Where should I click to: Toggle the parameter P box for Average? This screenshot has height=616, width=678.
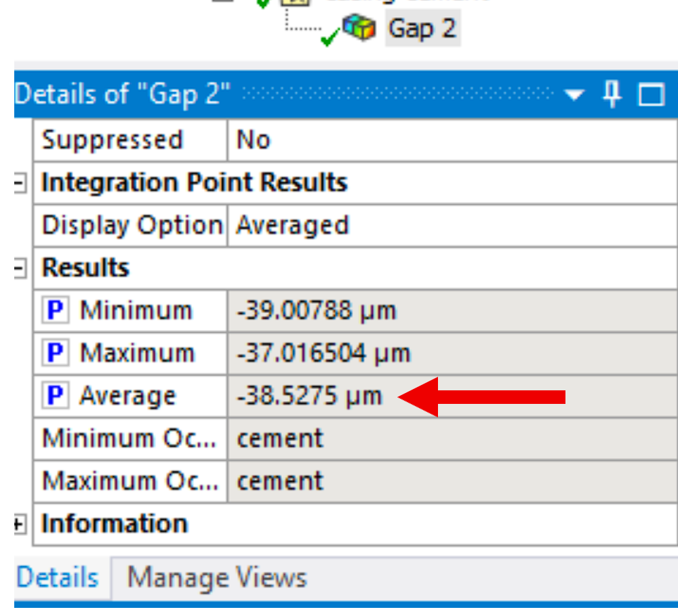[56, 396]
